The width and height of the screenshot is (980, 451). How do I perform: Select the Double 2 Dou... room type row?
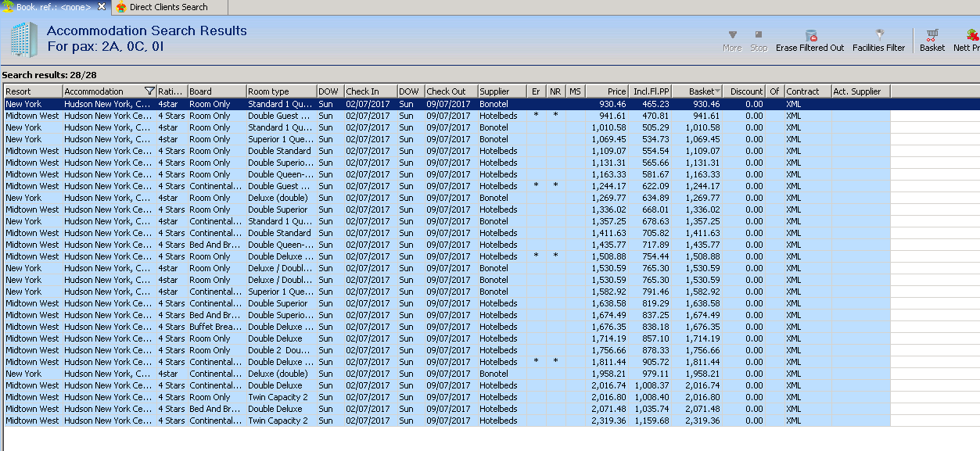click(447, 350)
